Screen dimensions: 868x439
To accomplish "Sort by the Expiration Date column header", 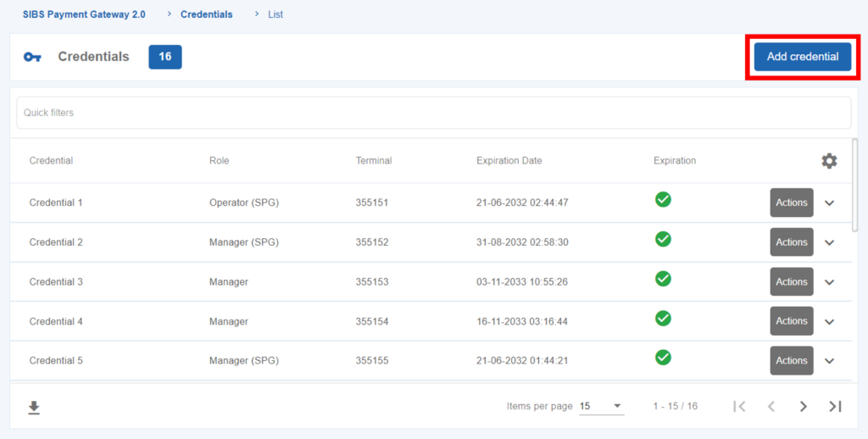I will 509,161.
